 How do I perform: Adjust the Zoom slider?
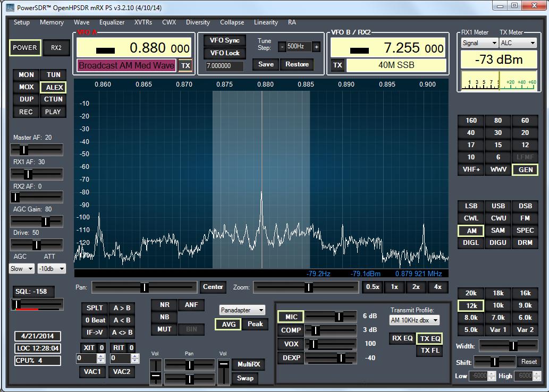coord(306,287)
